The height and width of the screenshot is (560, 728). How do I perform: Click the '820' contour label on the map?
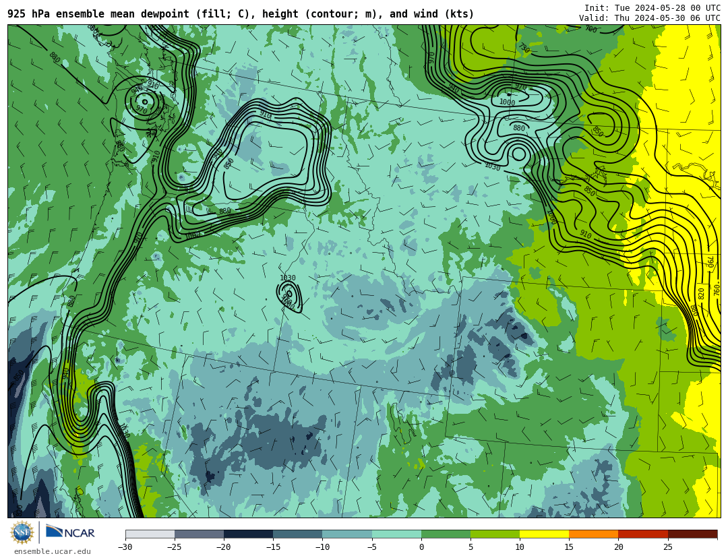701,293
